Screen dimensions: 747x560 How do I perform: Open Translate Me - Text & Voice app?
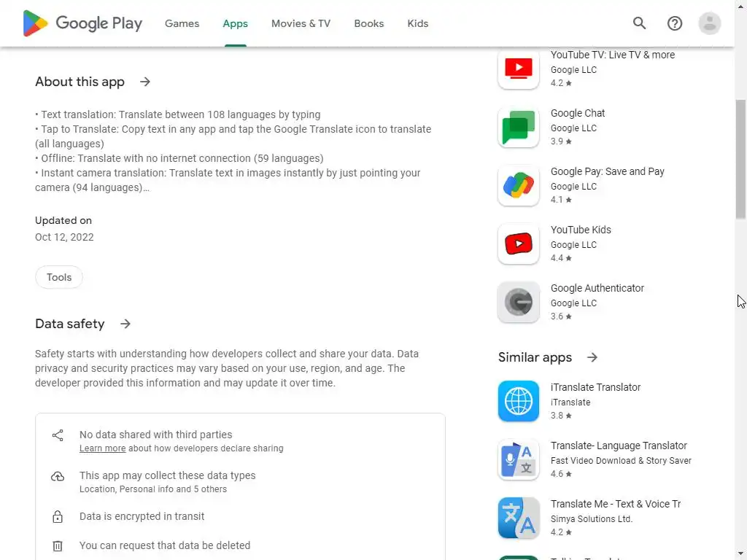[616, 504]
